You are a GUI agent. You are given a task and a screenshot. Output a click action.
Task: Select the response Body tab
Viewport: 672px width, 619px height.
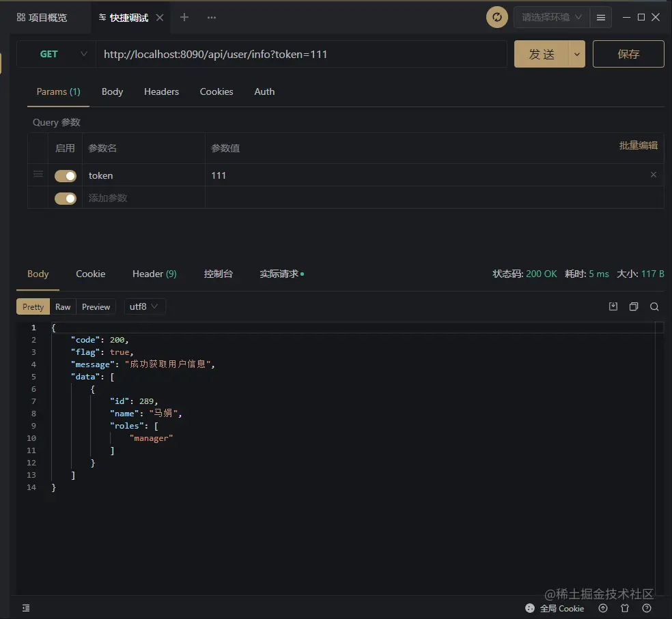coord(38,274)
